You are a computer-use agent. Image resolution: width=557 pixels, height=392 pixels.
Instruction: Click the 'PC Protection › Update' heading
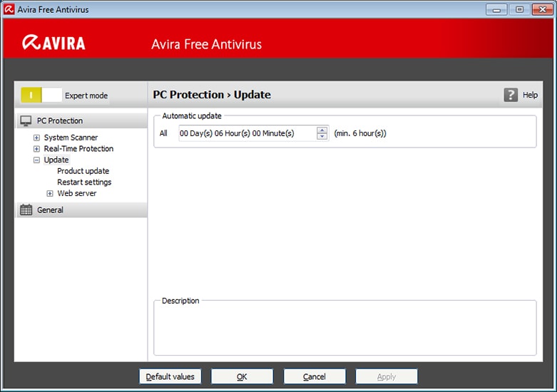coord(212,95)
